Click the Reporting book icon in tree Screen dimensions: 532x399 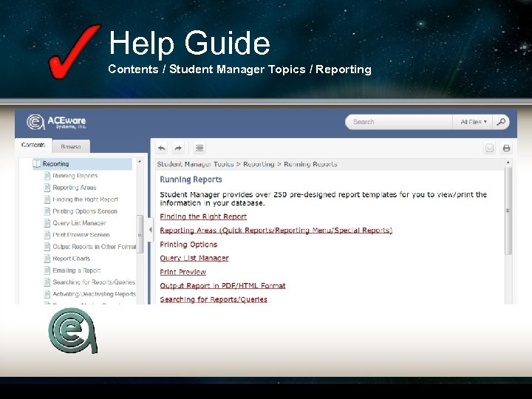click(x=37, y=164)
